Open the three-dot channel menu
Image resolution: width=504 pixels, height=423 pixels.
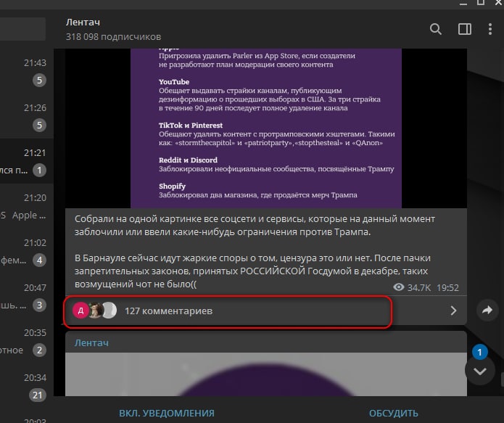tap(489, 29)
